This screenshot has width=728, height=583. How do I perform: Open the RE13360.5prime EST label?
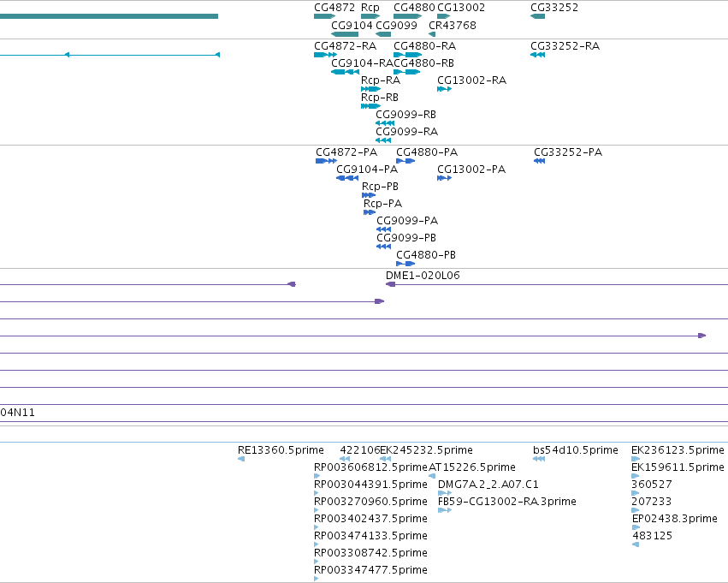(281, 450)
